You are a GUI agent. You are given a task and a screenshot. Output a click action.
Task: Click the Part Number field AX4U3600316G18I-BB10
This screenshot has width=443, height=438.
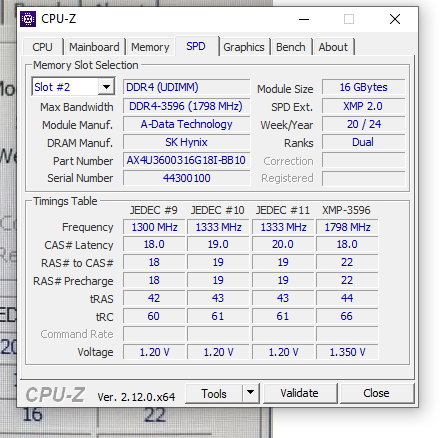186,160
